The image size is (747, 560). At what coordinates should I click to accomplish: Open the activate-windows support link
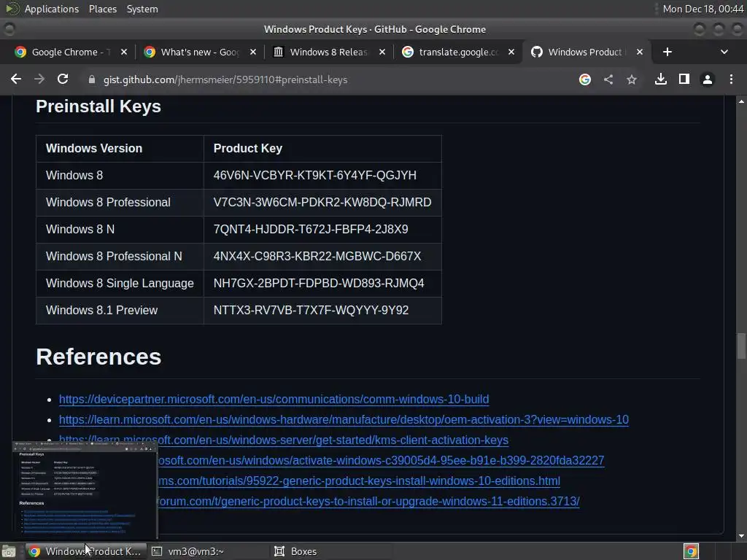tap(381, 461)
